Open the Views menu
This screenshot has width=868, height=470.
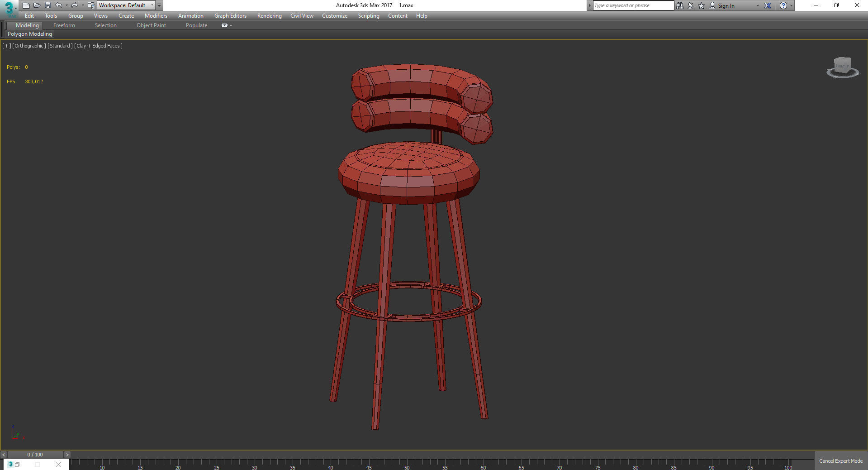click(x=100, y=16)
